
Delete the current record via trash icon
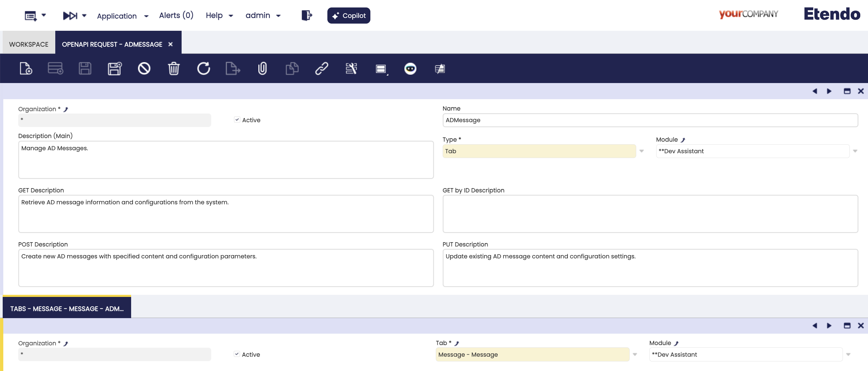click(174, 69)
